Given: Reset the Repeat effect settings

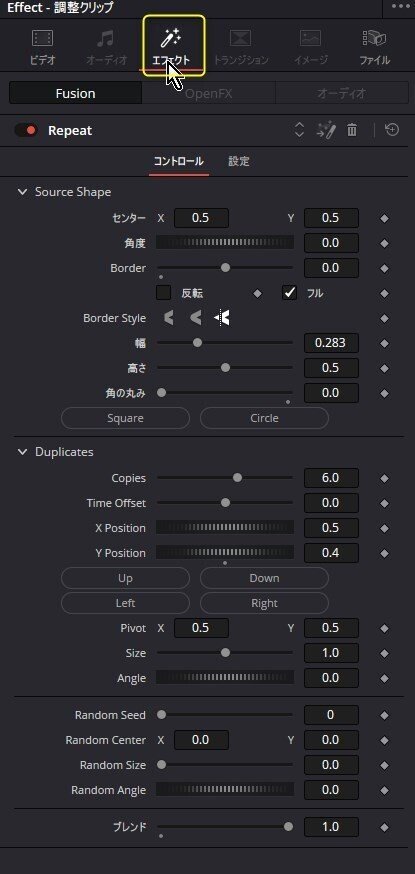Looking at the screenshot, I should tap(392, 130).
